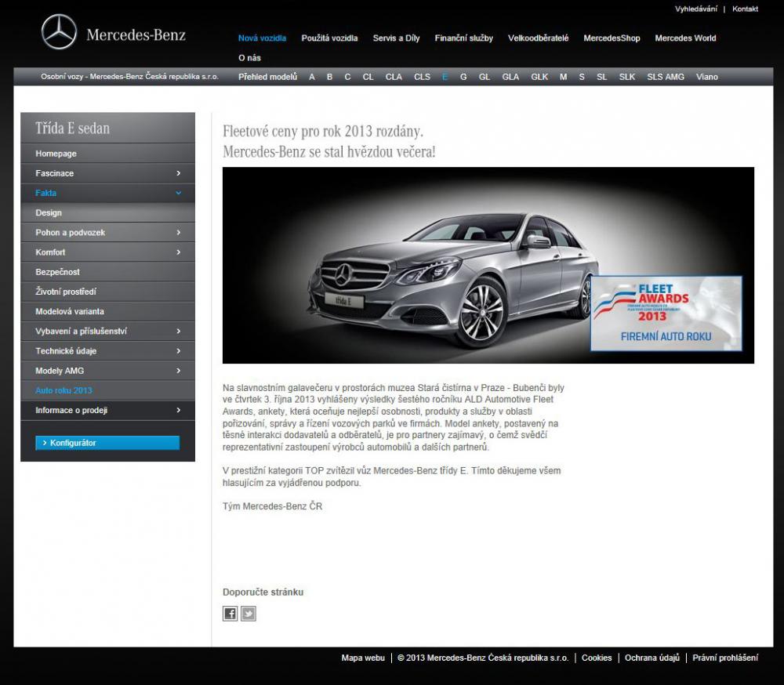Click the Mercedes-Benz wordmark text

pos(136,34)
